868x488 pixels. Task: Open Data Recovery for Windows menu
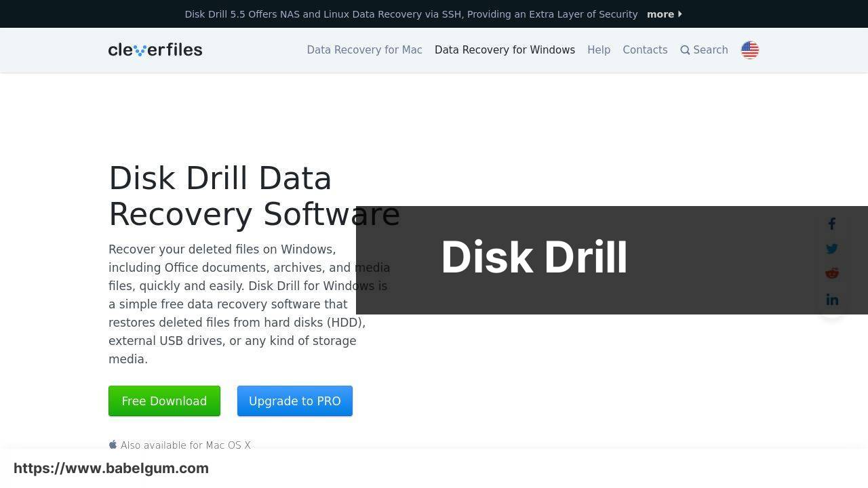coord(505,50)
